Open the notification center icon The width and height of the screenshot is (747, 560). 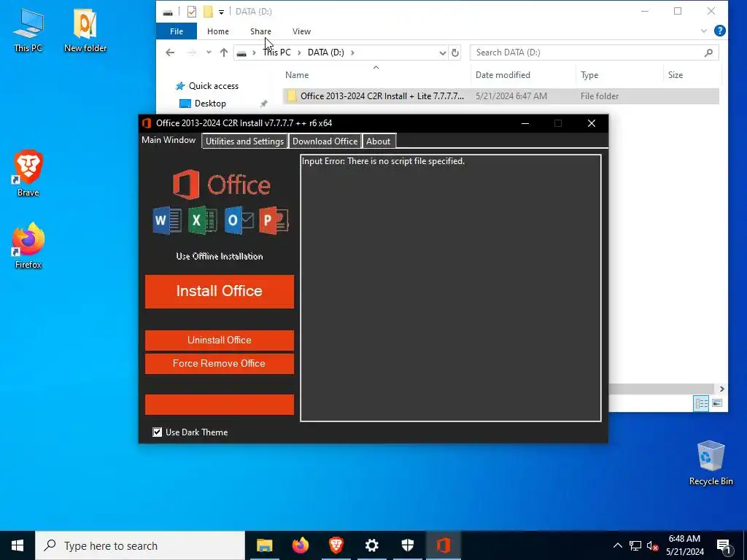tap(724, 545)
